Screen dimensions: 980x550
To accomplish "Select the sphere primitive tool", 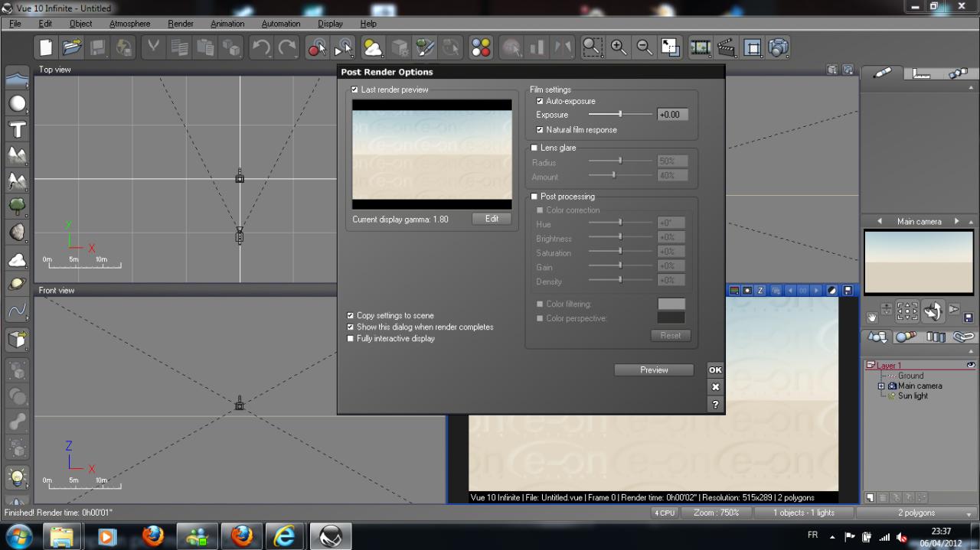I will 17,103.
